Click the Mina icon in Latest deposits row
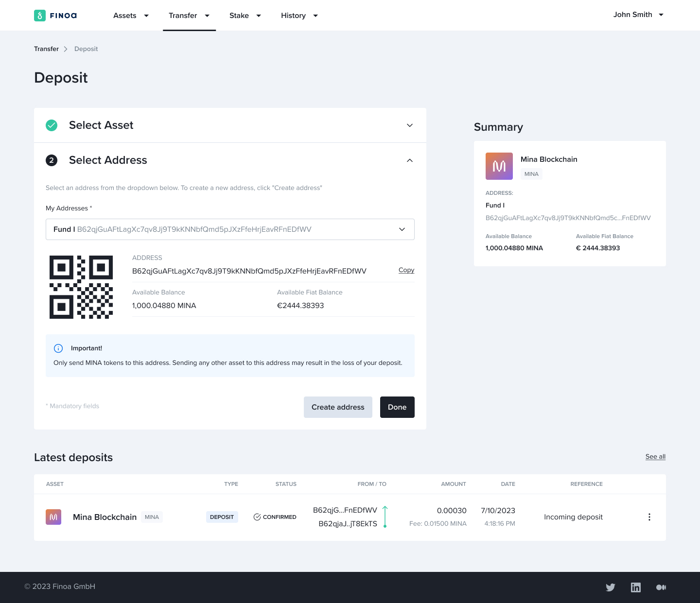 pyautogui.click(x=53, y=517)
